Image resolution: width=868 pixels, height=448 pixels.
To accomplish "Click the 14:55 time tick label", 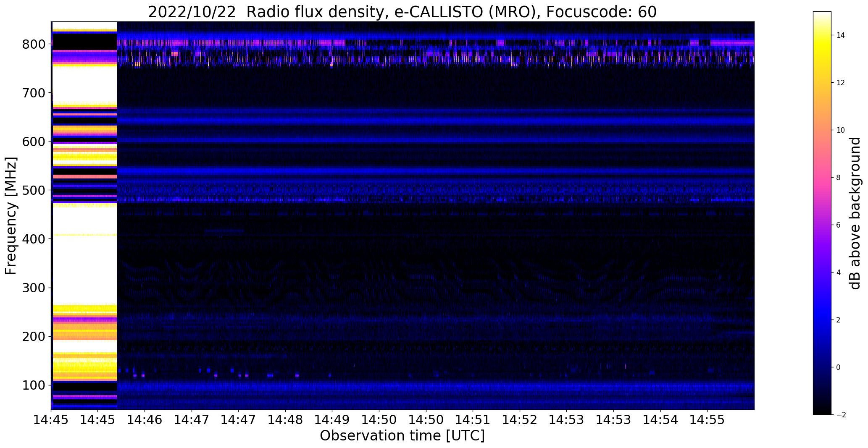I will [708, 419].
